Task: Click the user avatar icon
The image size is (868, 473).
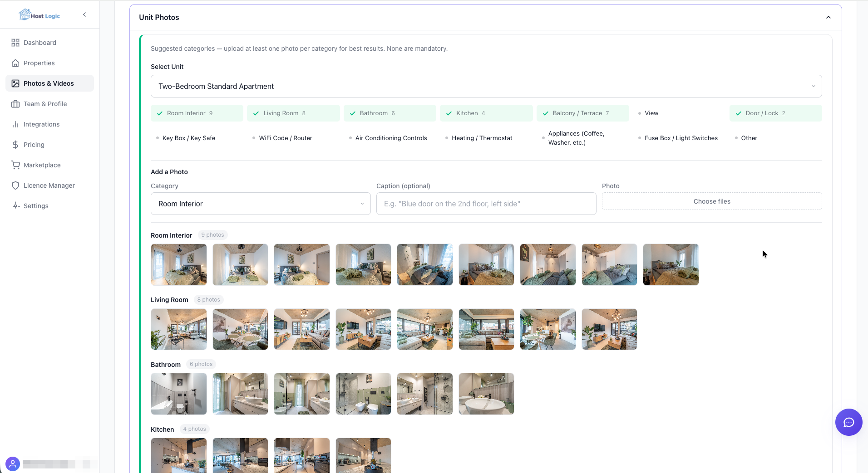Action: click(13, 464)
